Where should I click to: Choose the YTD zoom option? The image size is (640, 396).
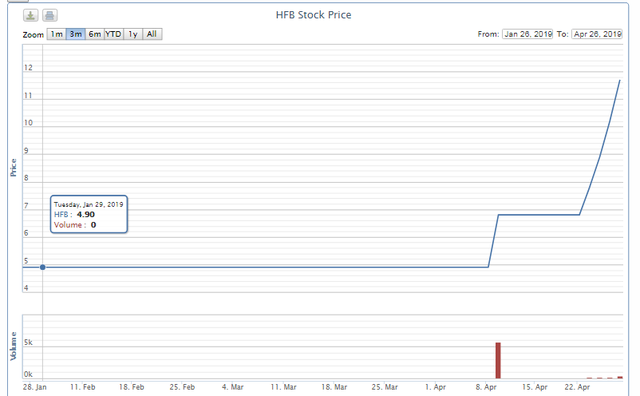click(x=113, y=34)
